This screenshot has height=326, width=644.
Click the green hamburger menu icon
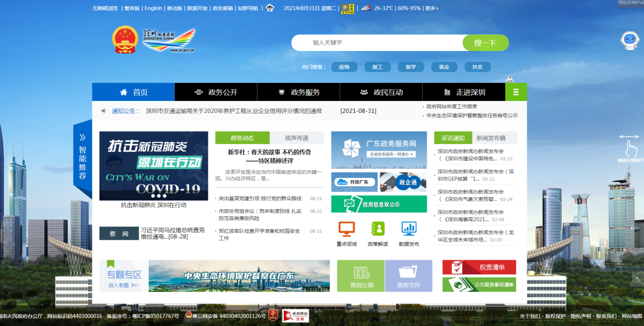point(516,92)
